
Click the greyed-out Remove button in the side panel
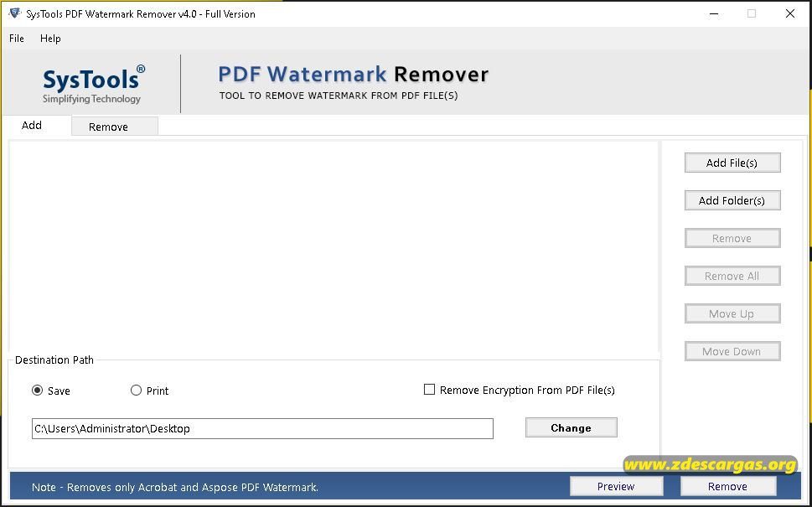point(732,238)
